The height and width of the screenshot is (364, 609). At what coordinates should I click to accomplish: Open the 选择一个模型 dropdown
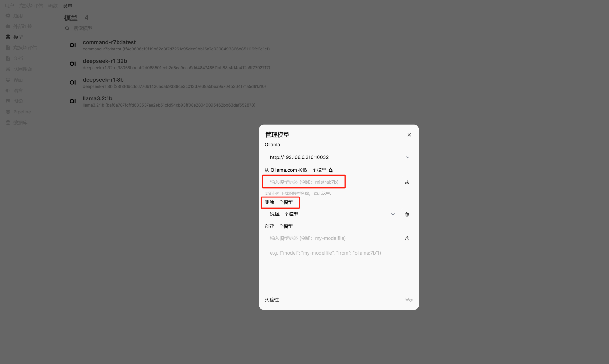(x=332, y=214)
